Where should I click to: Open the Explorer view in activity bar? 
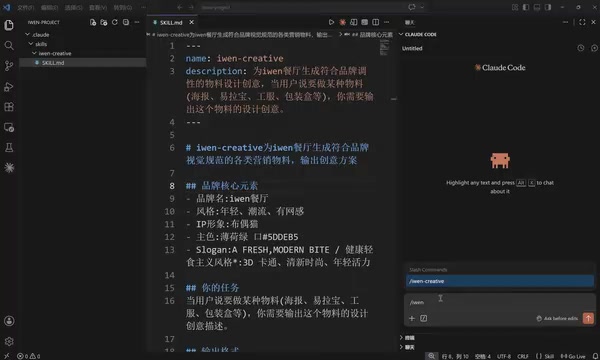coord(9,25)
